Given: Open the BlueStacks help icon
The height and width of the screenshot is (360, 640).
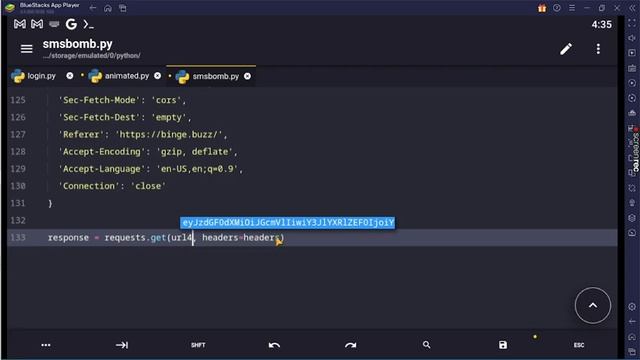Looking at the screenshot, I should (x=557, y=8).
